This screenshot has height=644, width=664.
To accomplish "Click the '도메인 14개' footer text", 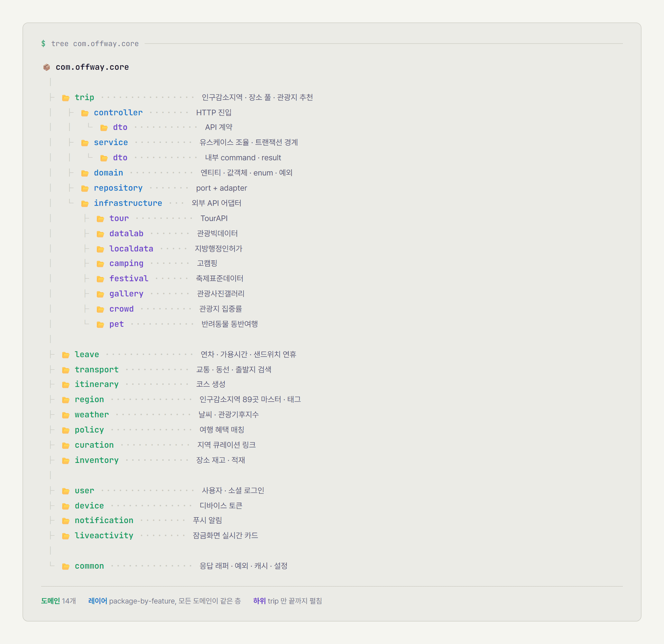I will tap(58, 601).
